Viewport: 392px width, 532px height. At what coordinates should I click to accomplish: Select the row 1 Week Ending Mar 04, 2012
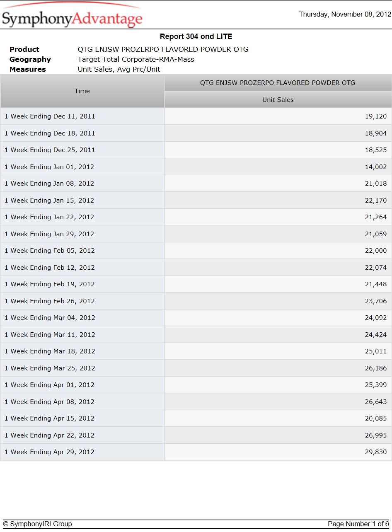[196, 318]
